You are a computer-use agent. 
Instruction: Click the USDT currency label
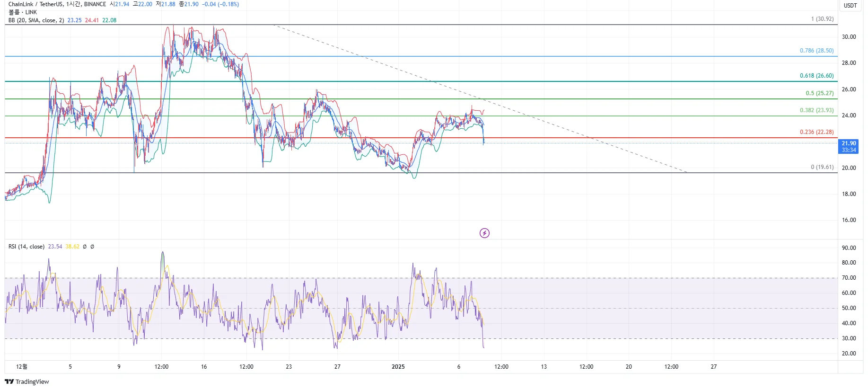pos(850,6)
